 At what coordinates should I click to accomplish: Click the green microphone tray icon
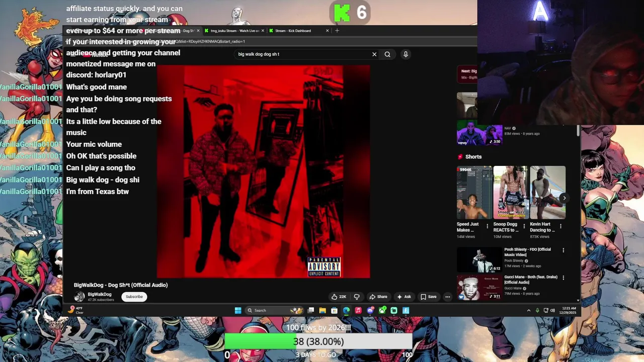pyautogui.click(x=537, y=310)
